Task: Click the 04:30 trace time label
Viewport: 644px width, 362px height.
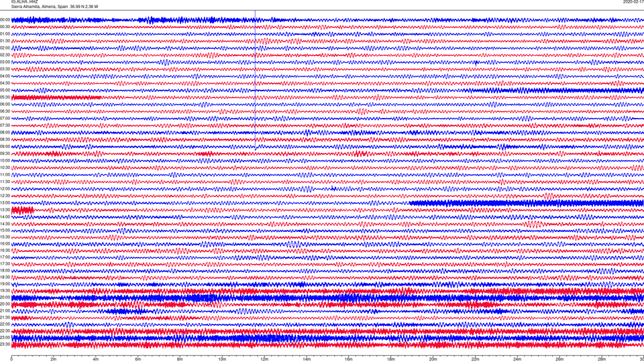Action: pyautogui.click(x=5, y=83)
